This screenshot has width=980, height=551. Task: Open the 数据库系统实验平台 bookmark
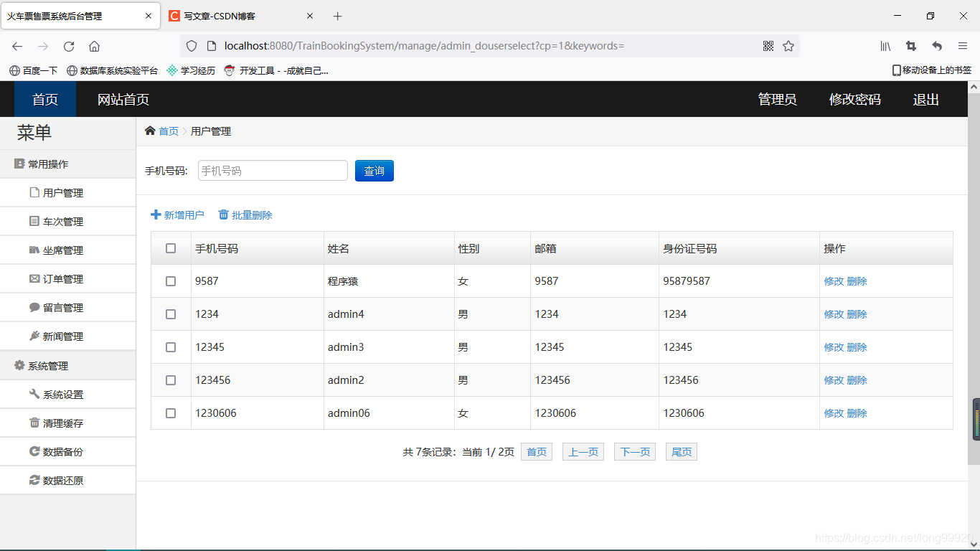pyautogui.click(x=112, y=70)
